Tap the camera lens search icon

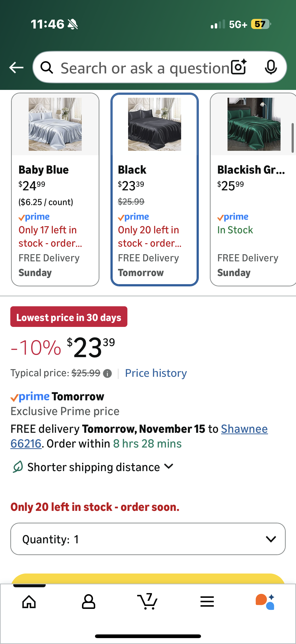click(x=239, y=67)
